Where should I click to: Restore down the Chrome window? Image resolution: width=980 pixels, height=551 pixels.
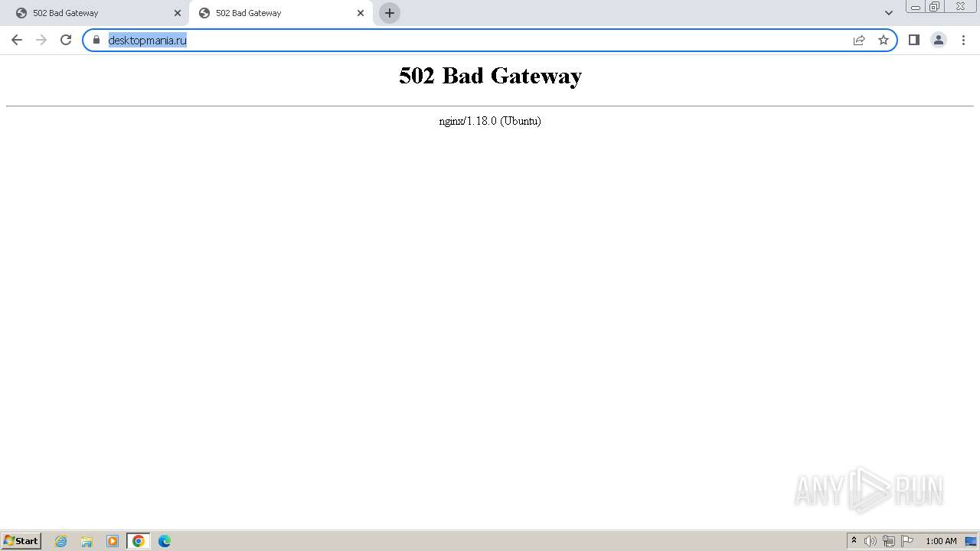click(935, 7)
